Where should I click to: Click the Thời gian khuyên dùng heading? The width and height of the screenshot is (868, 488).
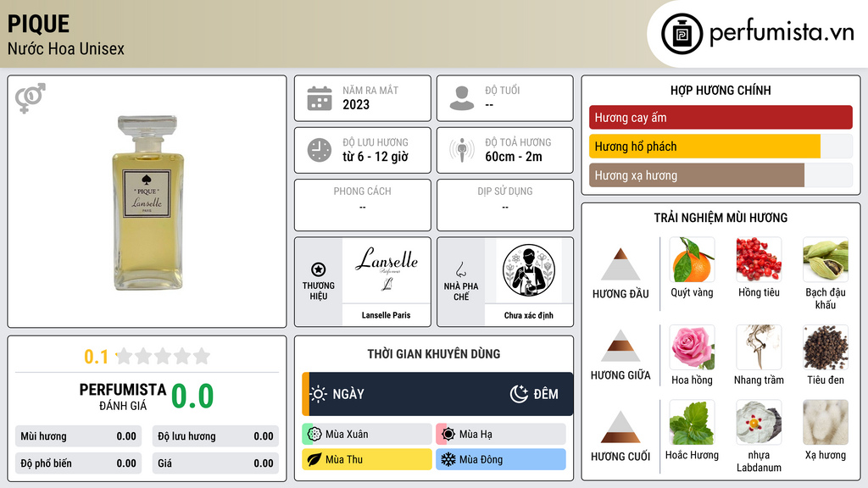click(x=434, y=353)
